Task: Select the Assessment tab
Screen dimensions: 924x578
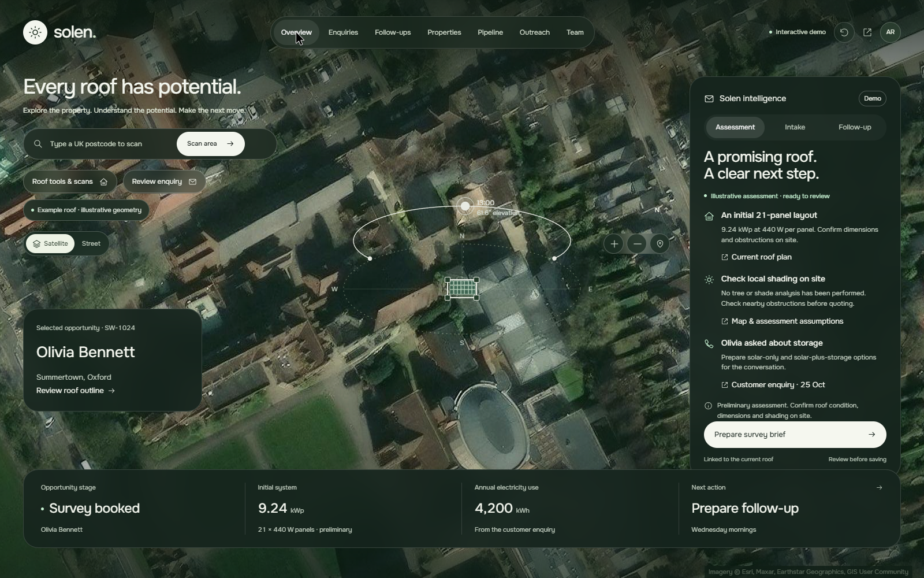Action: (x=735, y=127)
